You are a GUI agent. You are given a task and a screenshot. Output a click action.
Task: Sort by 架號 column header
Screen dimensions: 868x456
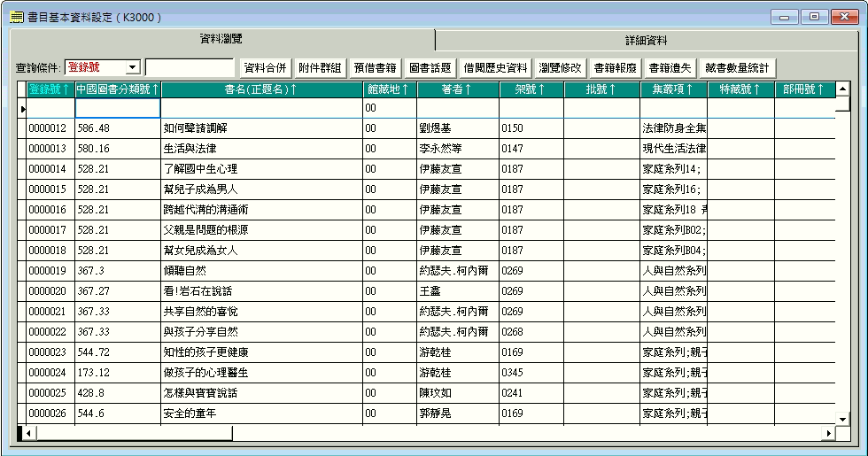click(x=531, y=89)
